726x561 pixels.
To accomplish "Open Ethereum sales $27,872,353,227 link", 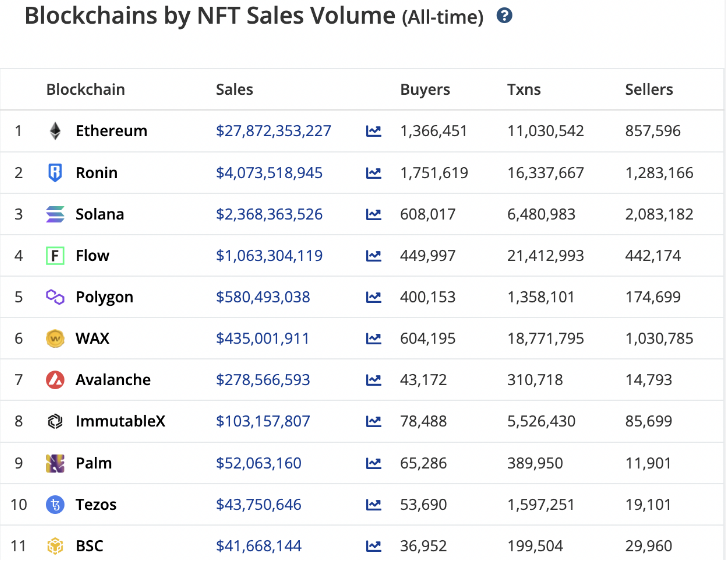I will [x=274, y=131].
